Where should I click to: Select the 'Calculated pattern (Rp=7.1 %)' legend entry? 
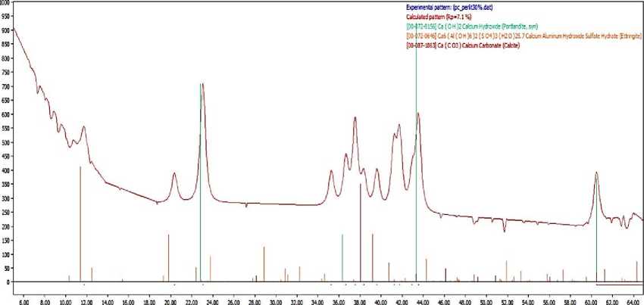pyautogui.click(x=439, y=17)
